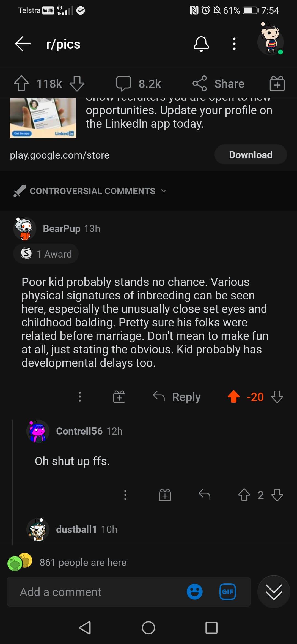
Task: Open BearPup's user profile
Action: click(x=61, y=228)
